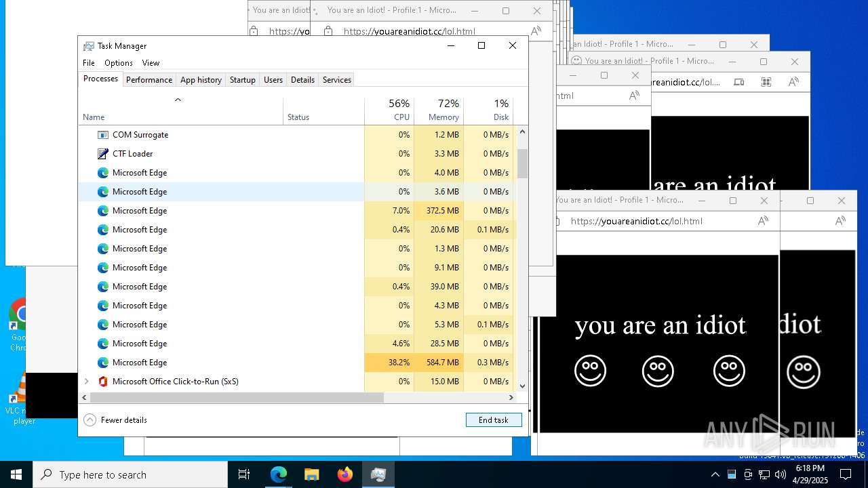The image size is (868, 488).
Task: Click the first smiley face on idiot page
Action: 590,371
